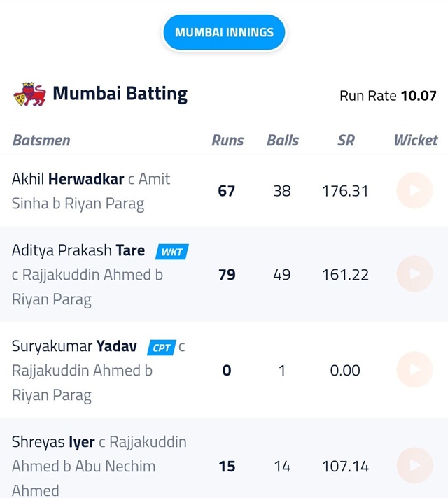Click the Runs column header

[x=227, y=141]
